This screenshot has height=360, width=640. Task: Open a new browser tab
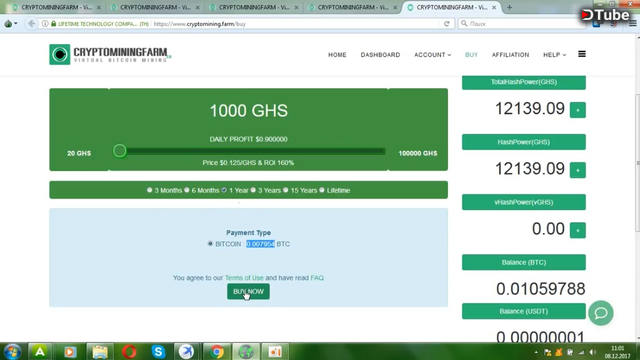[509, 7]
